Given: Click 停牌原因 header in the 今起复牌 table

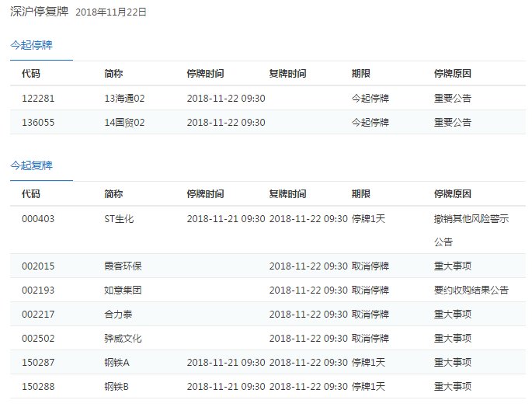Looking at the screenshot, I should (453, 194).
